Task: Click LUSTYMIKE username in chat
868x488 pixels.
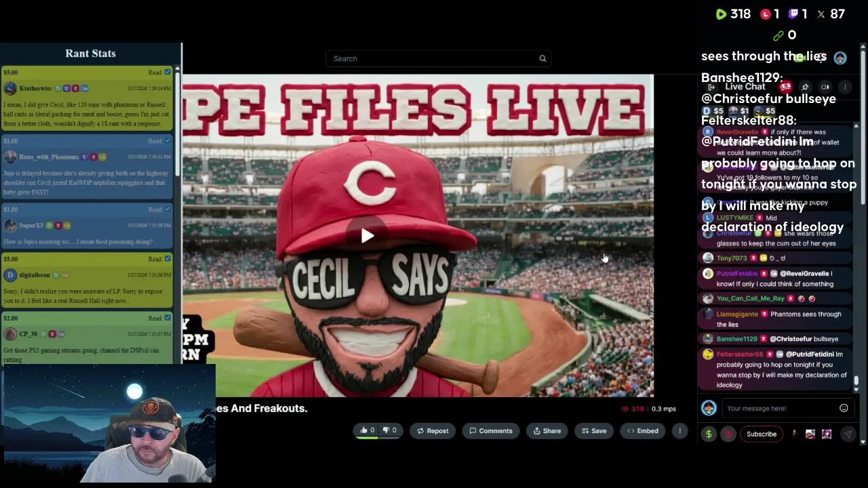Action: [734, 218]
